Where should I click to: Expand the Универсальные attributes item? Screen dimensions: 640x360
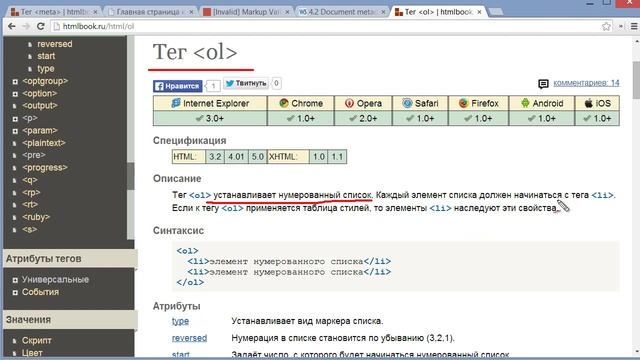pos(15,280)
